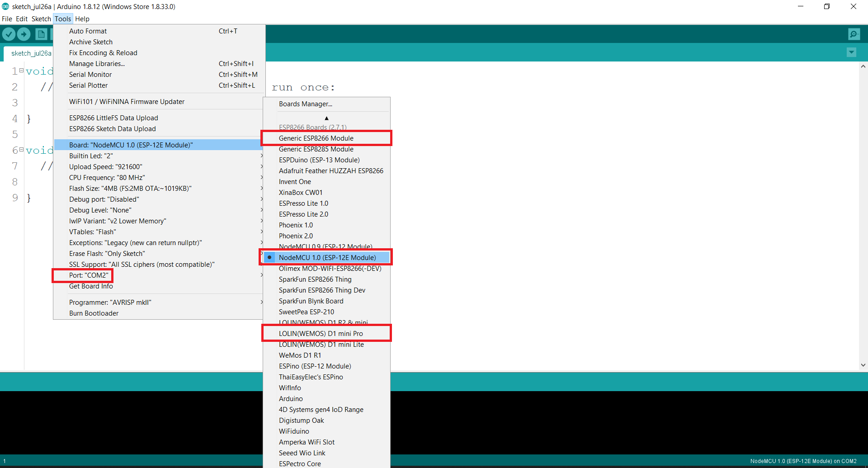Image resolution: width=868 pixels, height=468 pixels.
Task: Expand Debug port: "Disabled" submenu
Action: 159,199
